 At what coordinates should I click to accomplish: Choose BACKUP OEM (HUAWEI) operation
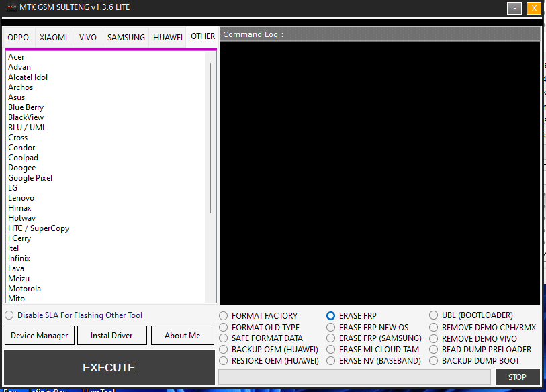coord(223,349)
